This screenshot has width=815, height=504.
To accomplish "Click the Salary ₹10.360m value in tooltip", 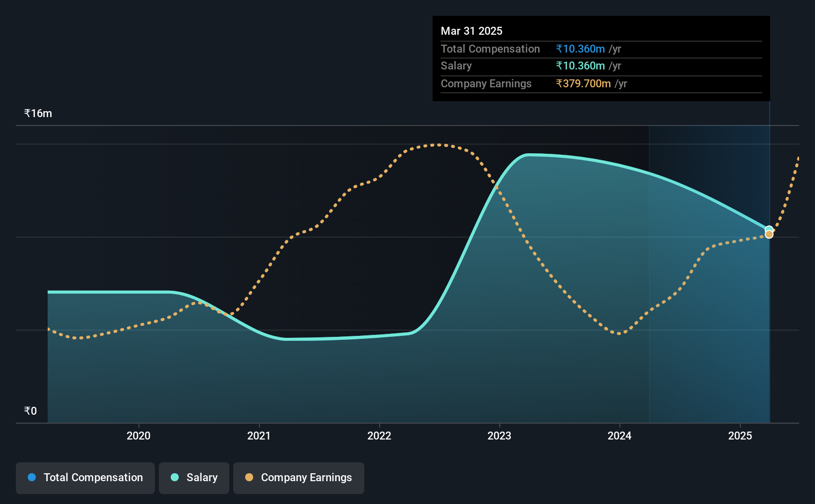I will [x=580, y=65].
